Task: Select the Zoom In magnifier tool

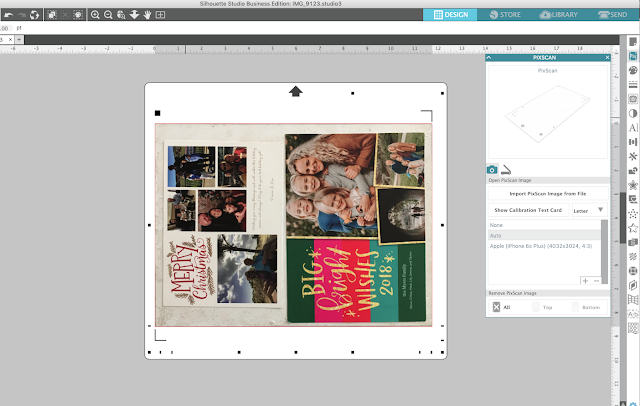Action: [95, 15]
